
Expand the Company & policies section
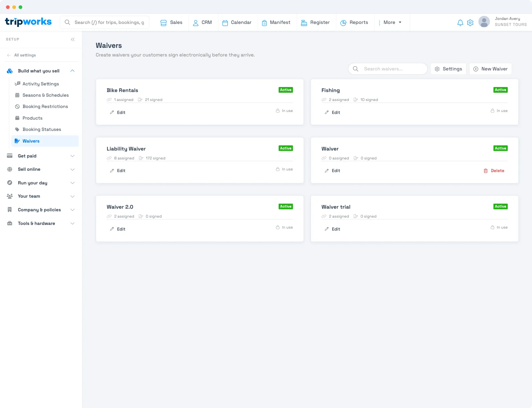pyautogui.click(x=72, y=210)
